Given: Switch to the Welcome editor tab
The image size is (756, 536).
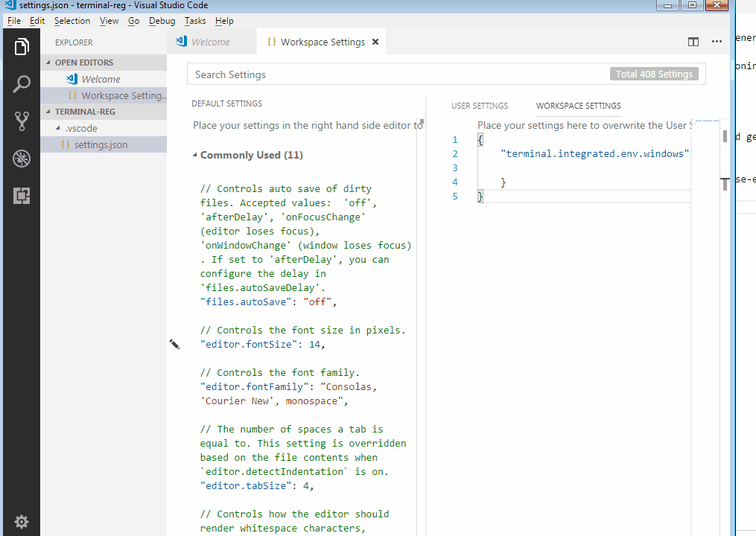Looking at the screenshot, I should (212, 42).
